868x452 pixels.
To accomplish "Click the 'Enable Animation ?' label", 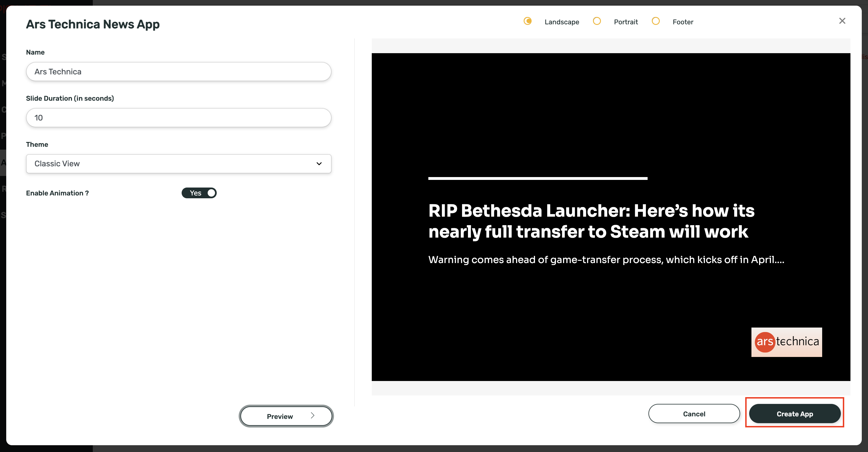I will [x=57, y=193].
